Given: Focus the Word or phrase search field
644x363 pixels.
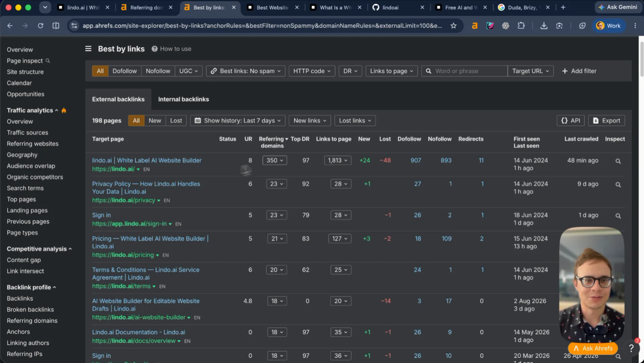Looking at the screenshot, I should pos(464,71).
